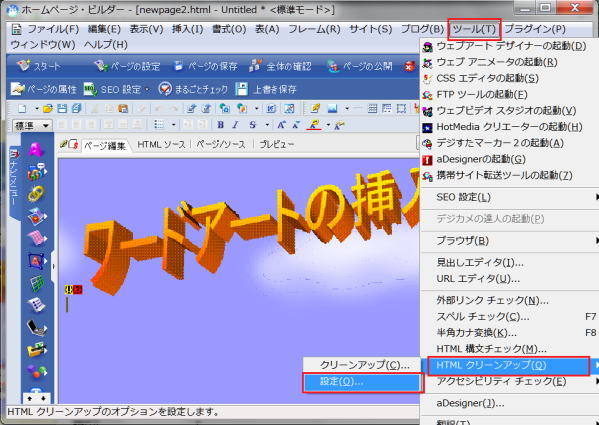Expand the SEO 設定 toolbar dropdown arrow
Image resolution: width=599 pixels, height=425 pixels.
click(148, 89)
